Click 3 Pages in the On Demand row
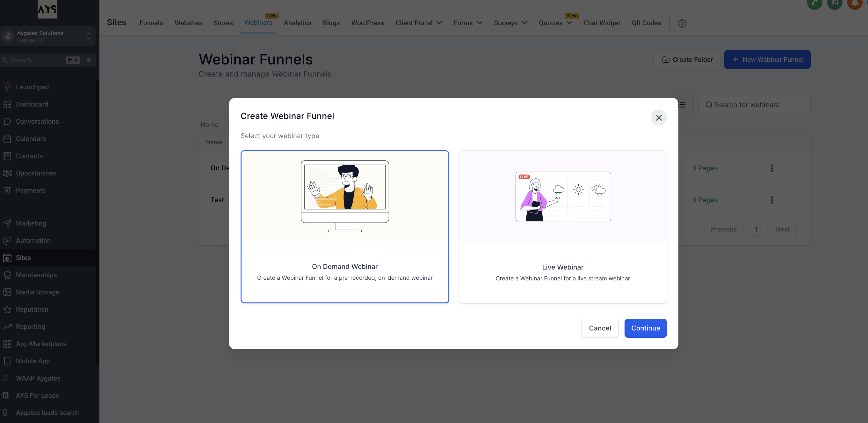The image size is (868, 423). (x=705, y=168)
